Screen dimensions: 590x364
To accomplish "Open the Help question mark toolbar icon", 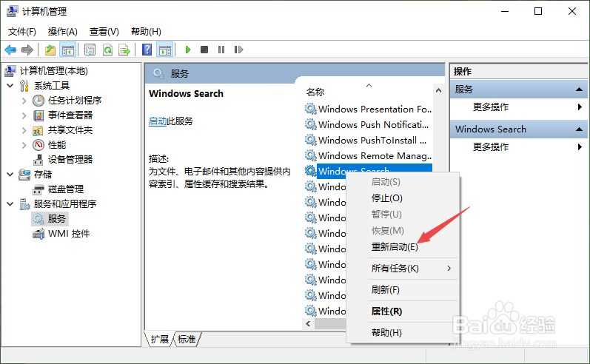I will click(x=147, y=50).
